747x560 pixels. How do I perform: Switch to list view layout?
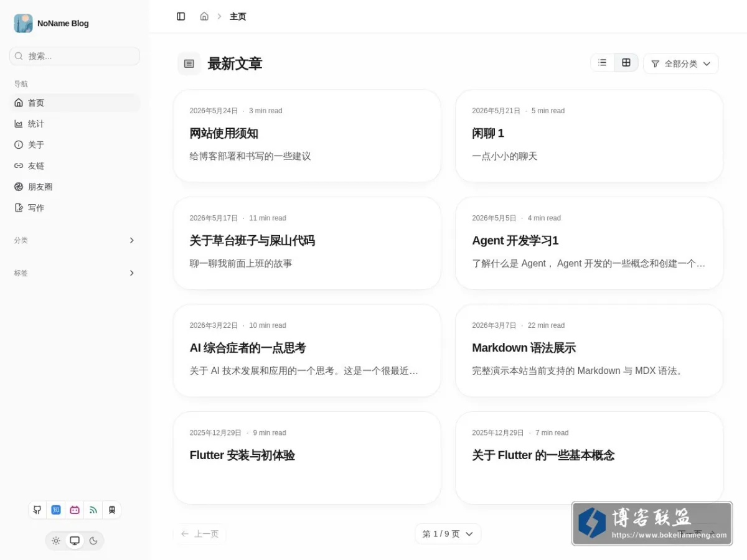point(603,63)
